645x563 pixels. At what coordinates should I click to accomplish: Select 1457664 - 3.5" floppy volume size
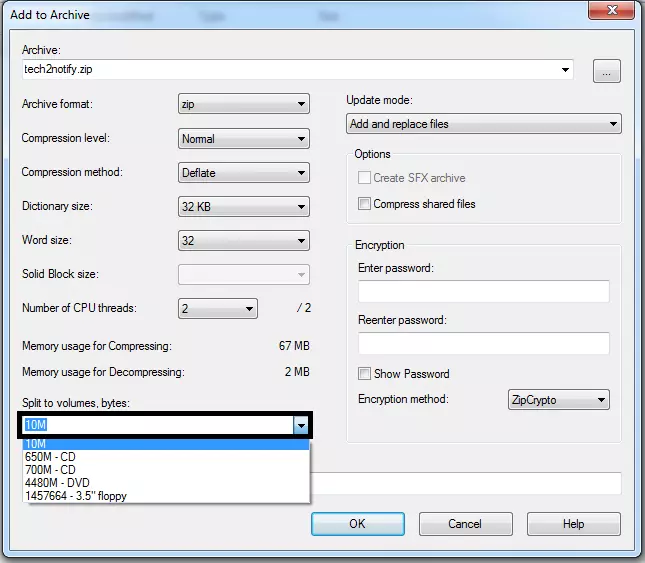click(166, 496)
